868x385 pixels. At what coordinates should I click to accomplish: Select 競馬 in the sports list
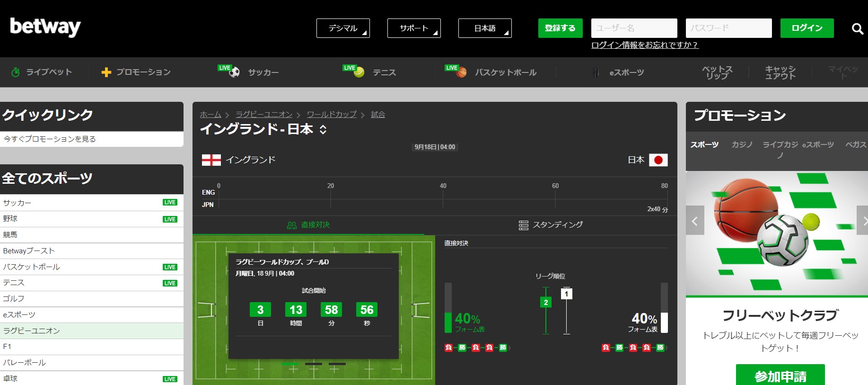pos(92,235)
